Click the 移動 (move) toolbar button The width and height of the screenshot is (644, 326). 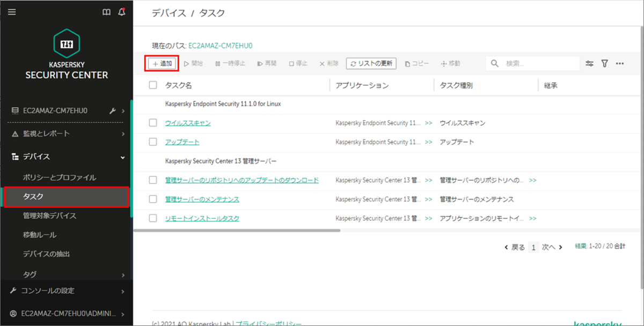point(450,63)
